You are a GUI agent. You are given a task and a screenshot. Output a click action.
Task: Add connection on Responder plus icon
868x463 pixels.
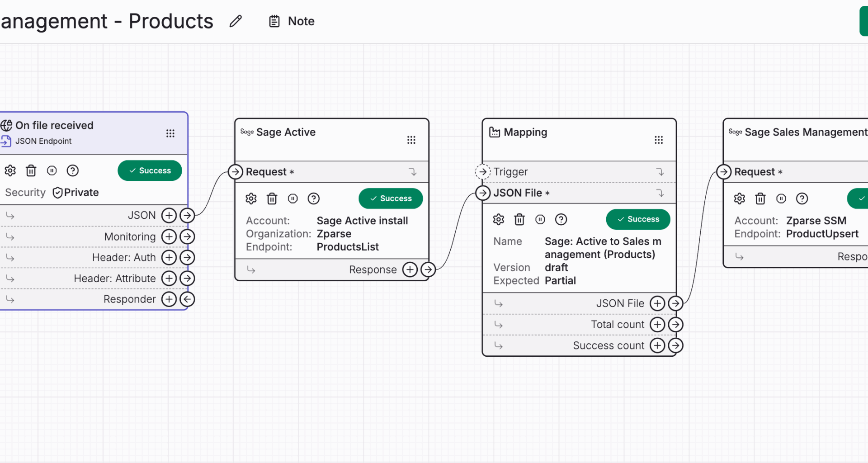click(169, 299)
